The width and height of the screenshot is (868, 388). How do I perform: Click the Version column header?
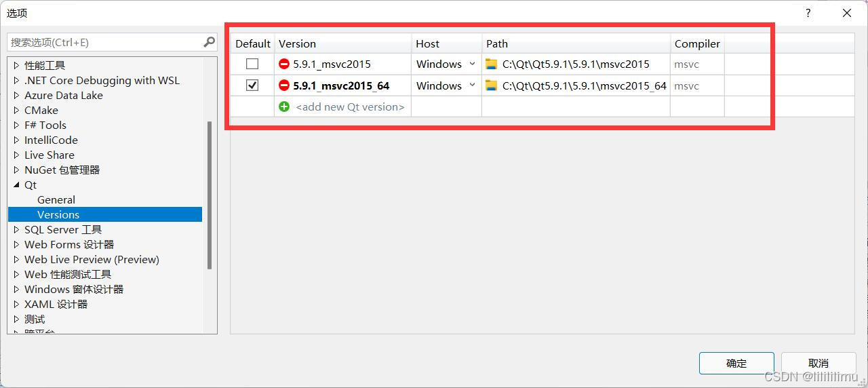(342, 43)
